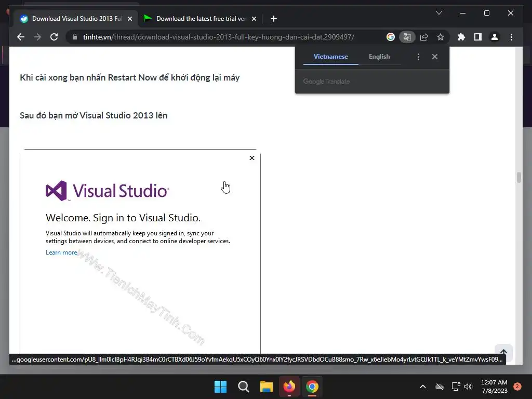This screenshot has height=399, width=532.
Task: Open volume control tray icon
Action: click(x=468, y=387)
